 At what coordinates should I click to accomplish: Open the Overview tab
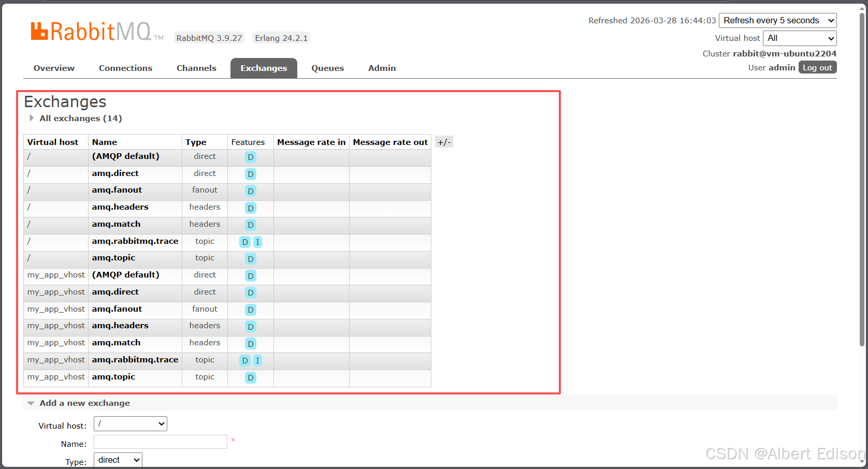pos(54,68)
